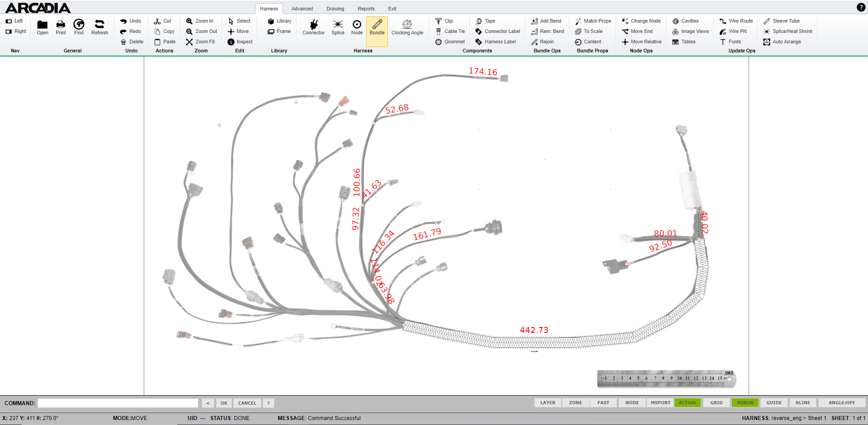Open the Reports tab
Screen dimensions: 868x425
(366, 9)
